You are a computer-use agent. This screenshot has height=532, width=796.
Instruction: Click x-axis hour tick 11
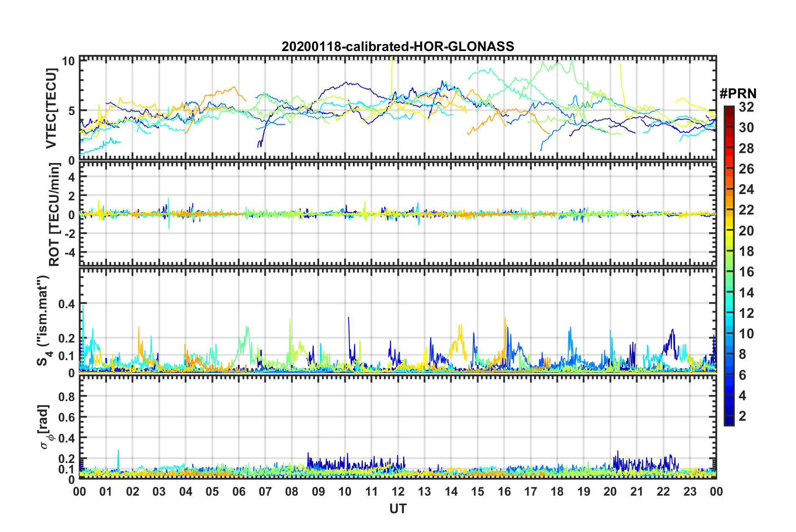372,491
